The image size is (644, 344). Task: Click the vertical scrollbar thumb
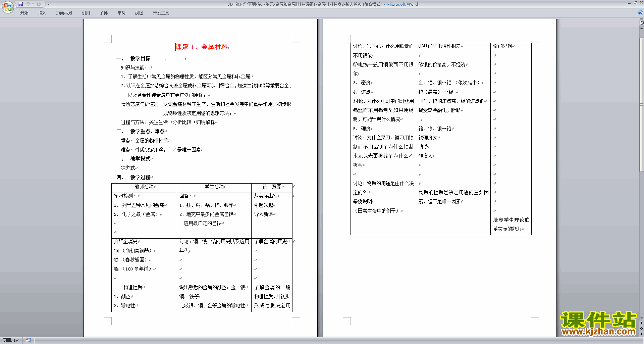tap(641, 105)
